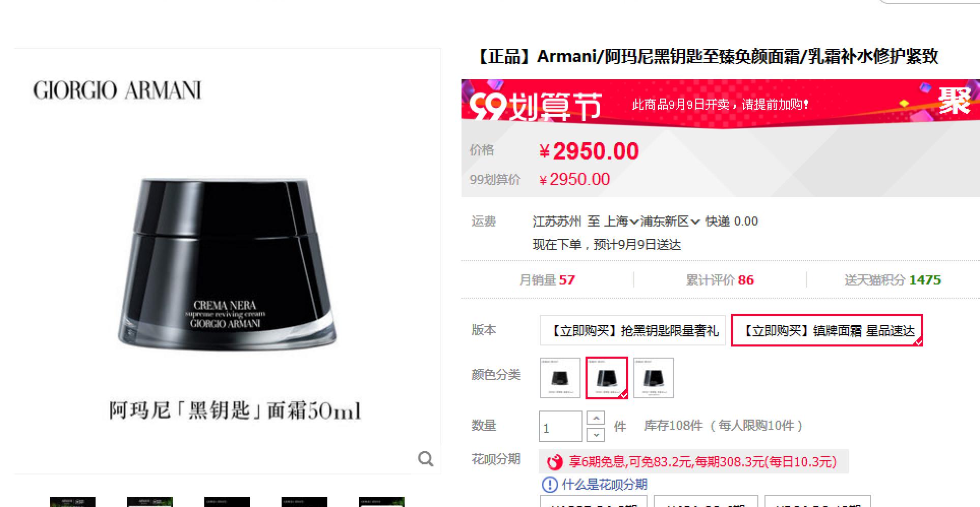Click the 送天猫积分 1475 link
Screen dimensions: 980x507
click(x=893, y=280)
